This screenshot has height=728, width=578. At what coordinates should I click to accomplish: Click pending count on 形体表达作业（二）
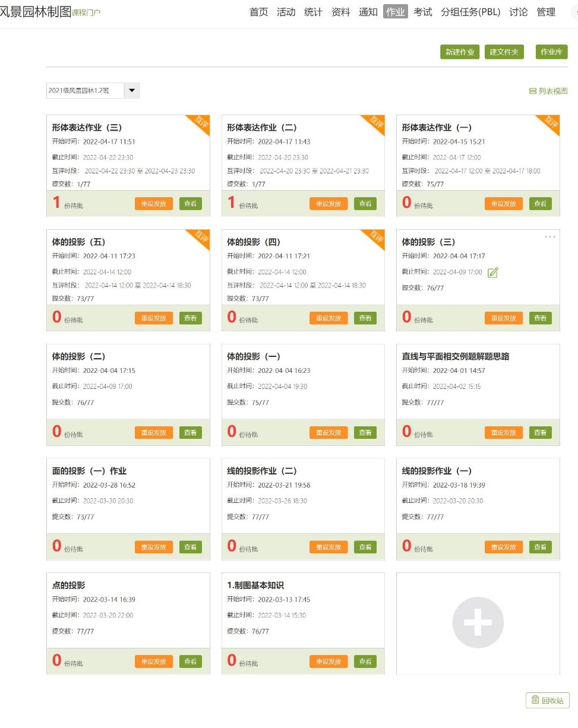(232, 203)
